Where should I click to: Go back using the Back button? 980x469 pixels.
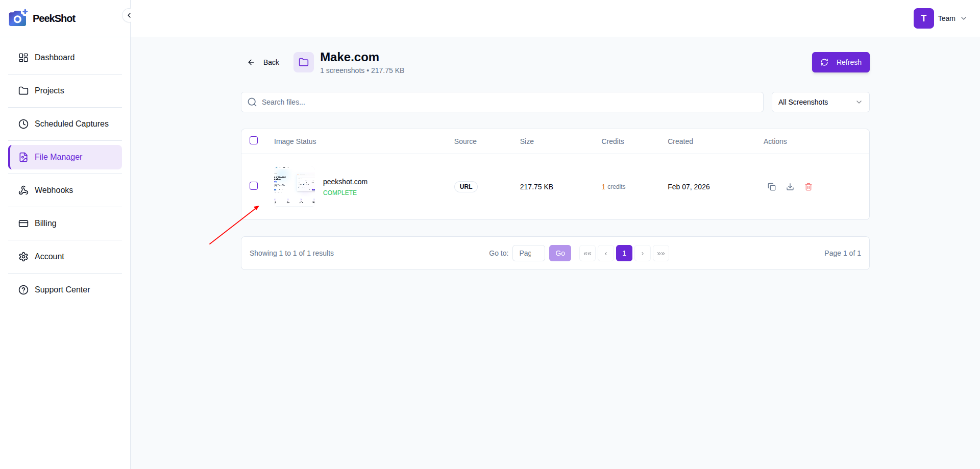point(264,62)
